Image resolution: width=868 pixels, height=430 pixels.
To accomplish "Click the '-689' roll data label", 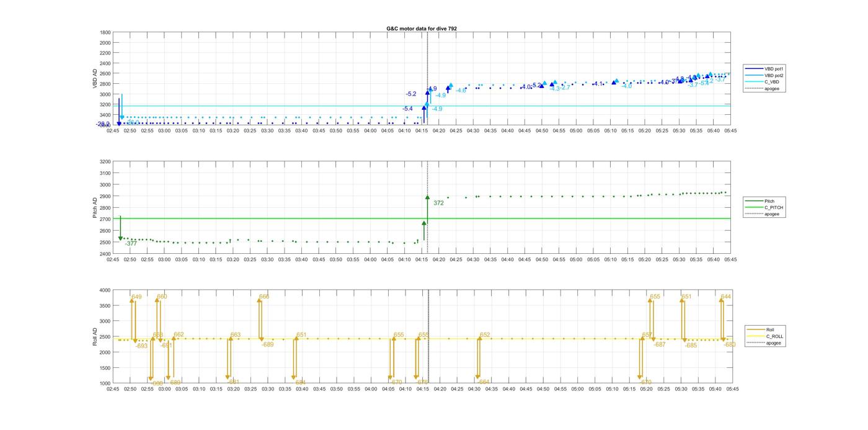I will 267,344.
